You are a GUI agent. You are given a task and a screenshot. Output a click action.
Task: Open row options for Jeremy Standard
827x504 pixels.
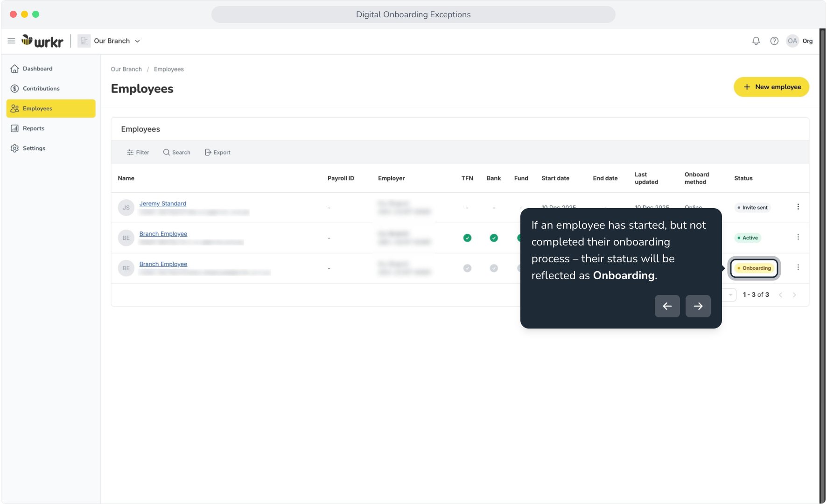pyautogui.click(x=798, y=207)
